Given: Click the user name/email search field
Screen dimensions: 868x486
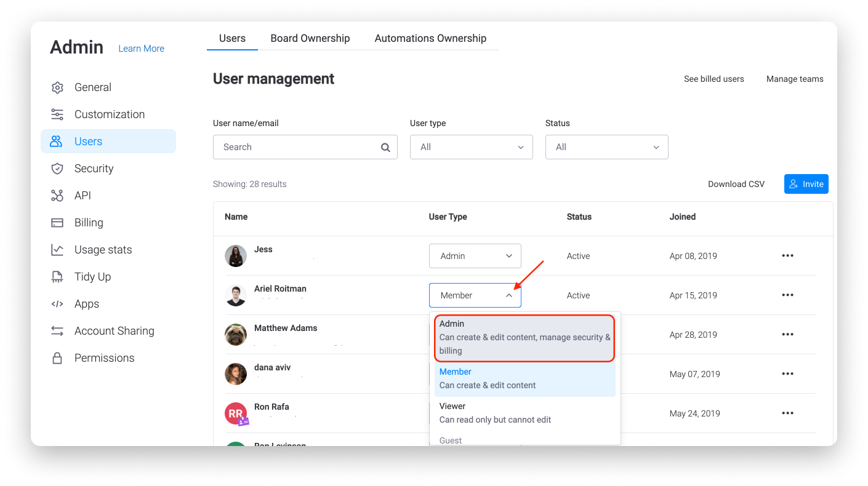Looking at the screenshot, I should pos(305,147).
